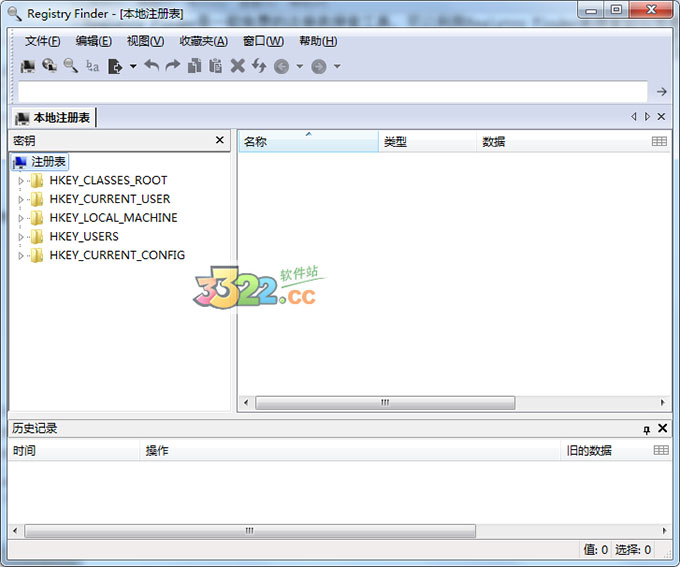Sort history by 旧的数据 column
The width and height of the screenshot is (680, 567).
605,451
